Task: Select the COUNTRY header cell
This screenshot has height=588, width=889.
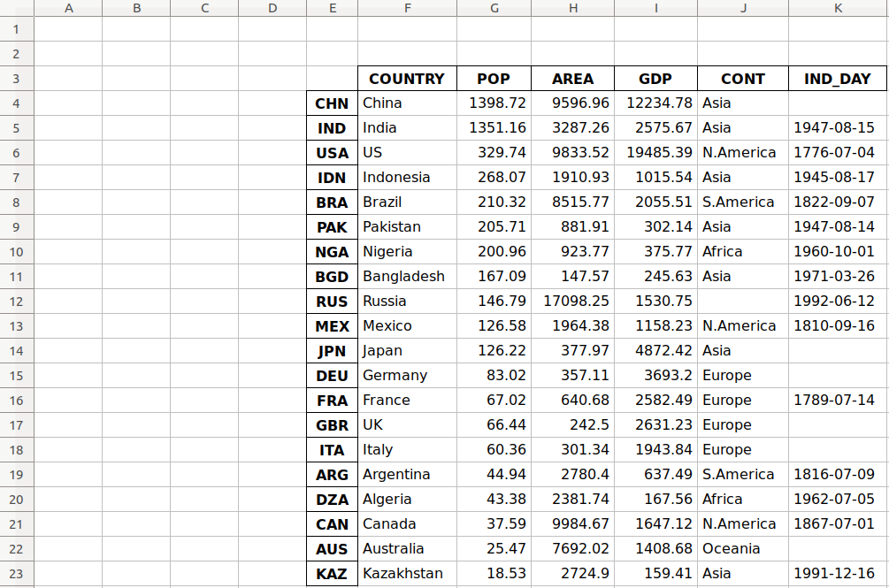Action: (x=407, y=78)
